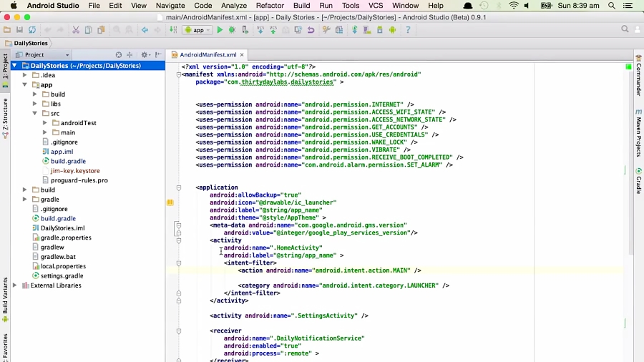Select proguard-rules.pro file
644x362 pixels.
(79, 180)
